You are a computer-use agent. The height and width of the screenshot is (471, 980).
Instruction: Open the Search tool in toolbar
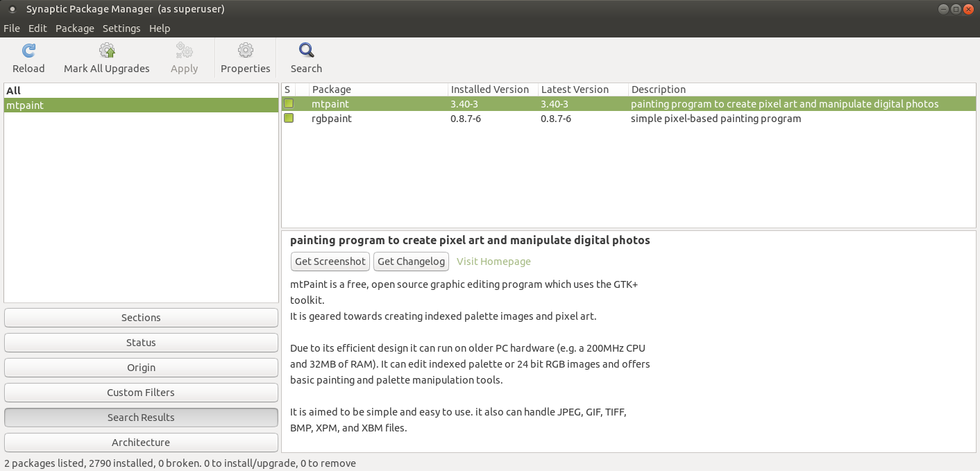click(x=306, y=51)
